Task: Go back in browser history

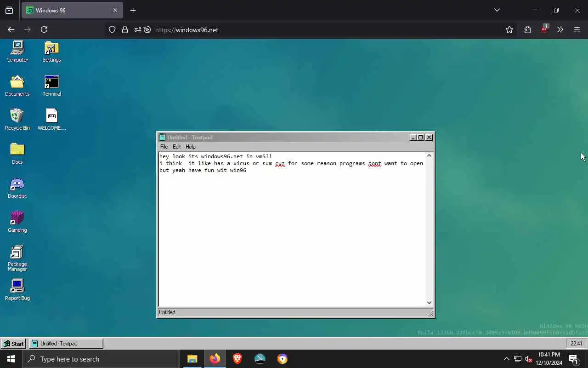Action: click(x=11, y=29)
